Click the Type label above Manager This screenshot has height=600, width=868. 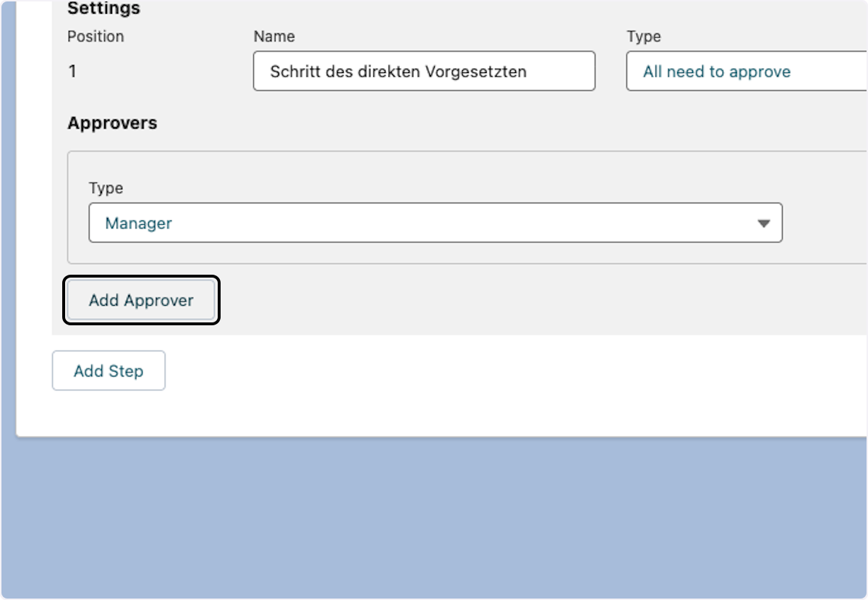(x=106, y=188)
